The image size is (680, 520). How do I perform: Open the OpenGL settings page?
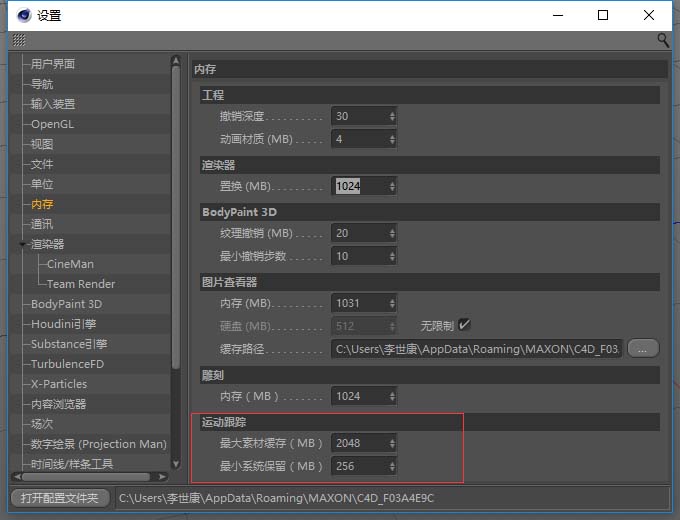[52, 124]
